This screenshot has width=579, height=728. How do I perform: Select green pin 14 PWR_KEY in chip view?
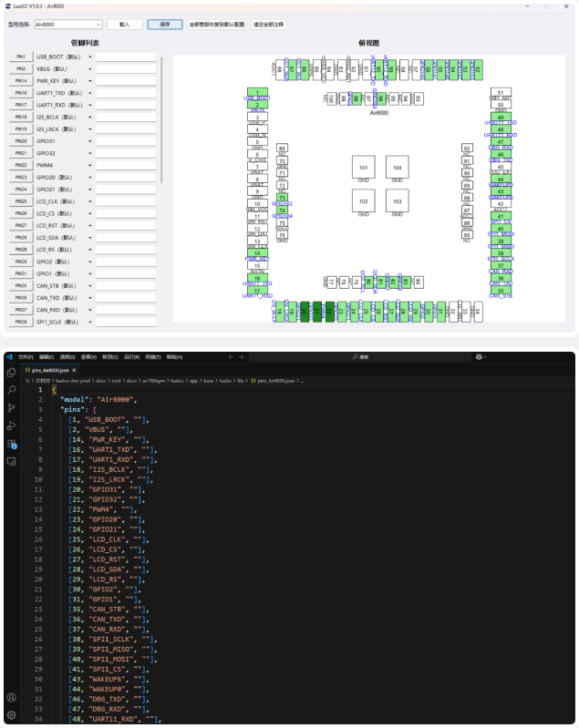tap(257, 253)
